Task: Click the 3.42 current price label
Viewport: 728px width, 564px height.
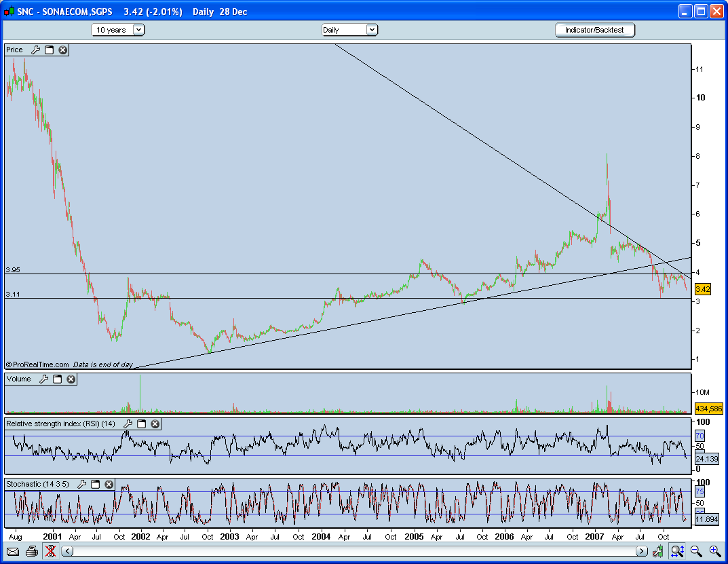Action: point(703,289)
